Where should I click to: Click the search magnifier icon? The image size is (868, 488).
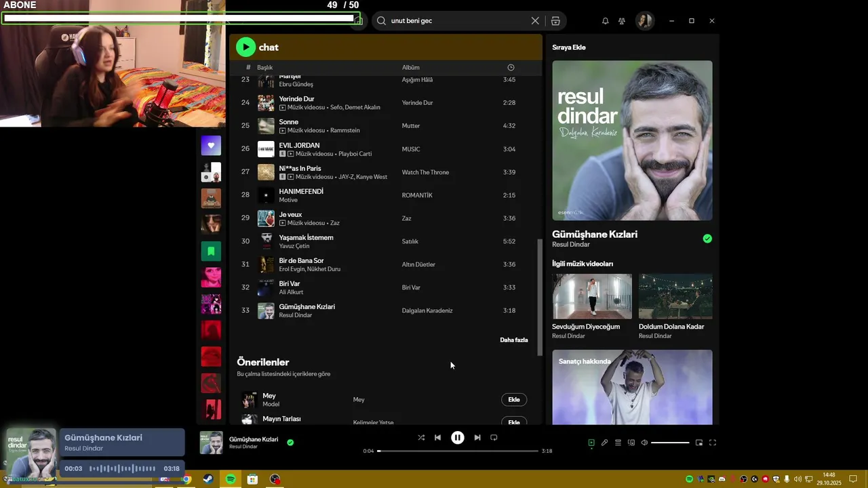tap(382, 21)
